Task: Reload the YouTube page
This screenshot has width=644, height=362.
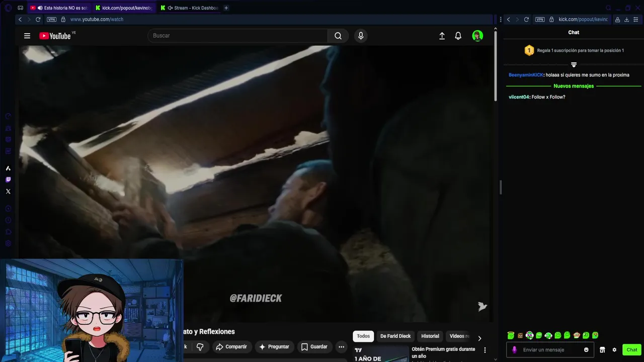Action: (38, 19)
